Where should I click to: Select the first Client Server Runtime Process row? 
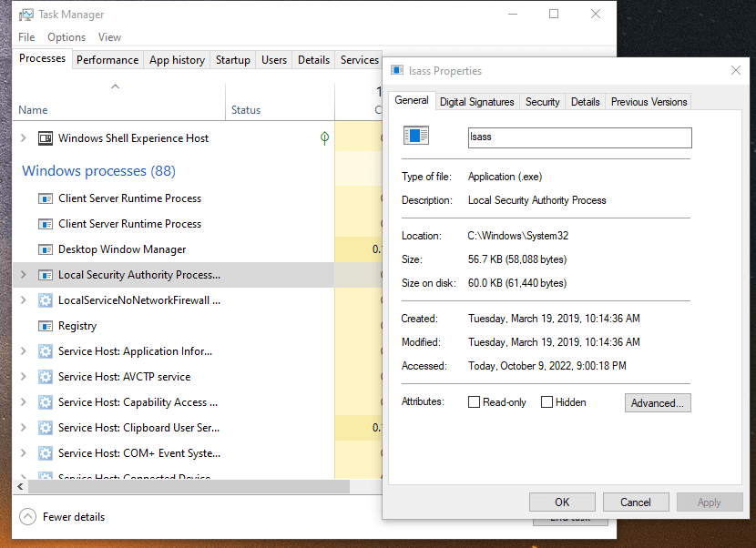coord(174,198)
